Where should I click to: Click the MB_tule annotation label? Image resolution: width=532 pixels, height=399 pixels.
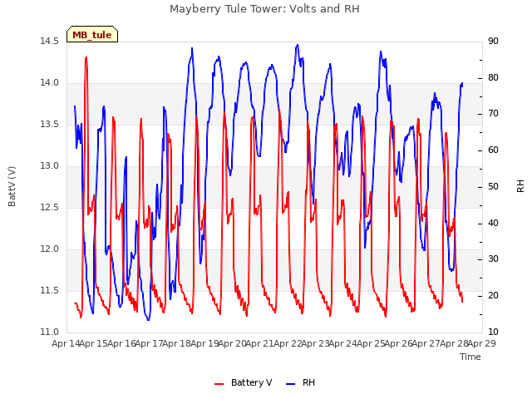tap(92, 35)
